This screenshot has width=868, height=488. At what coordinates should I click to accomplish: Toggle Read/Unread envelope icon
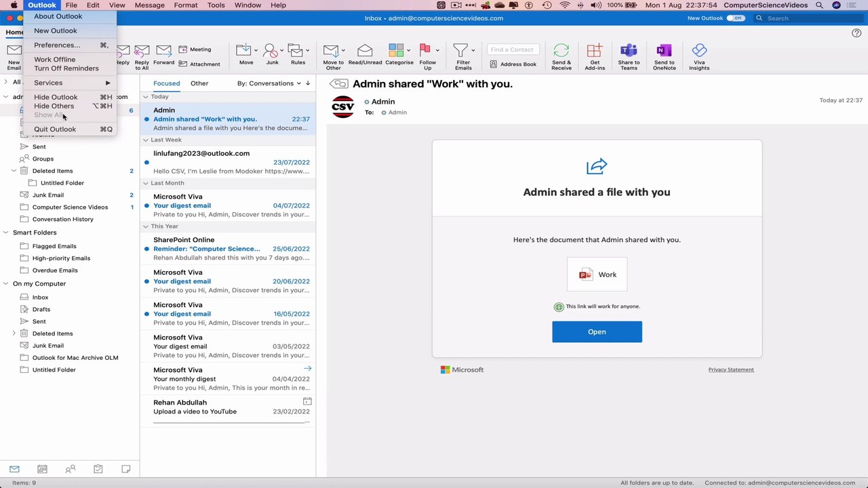click(365, 50)
